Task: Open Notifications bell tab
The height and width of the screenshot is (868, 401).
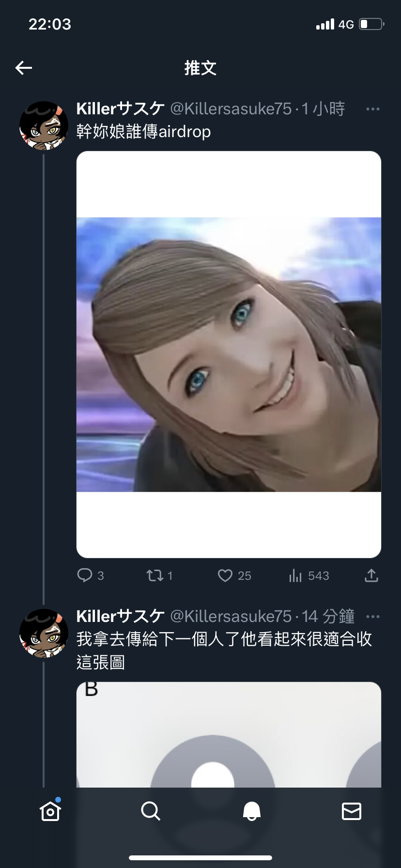Action: [x=251, y=811]
